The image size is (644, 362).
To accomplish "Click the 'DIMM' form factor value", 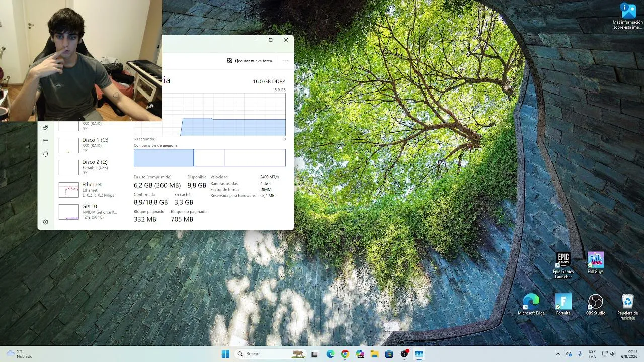I will pos(266,189).
